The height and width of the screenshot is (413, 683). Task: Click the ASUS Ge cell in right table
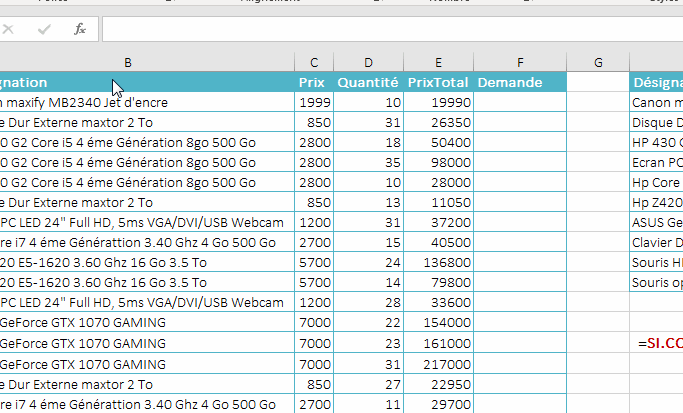656,223
